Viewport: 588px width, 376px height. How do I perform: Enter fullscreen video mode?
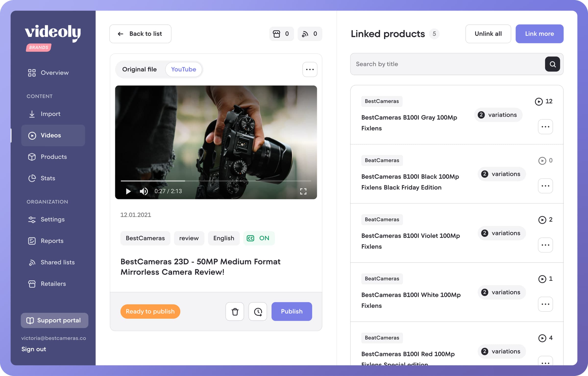point(303,191)
